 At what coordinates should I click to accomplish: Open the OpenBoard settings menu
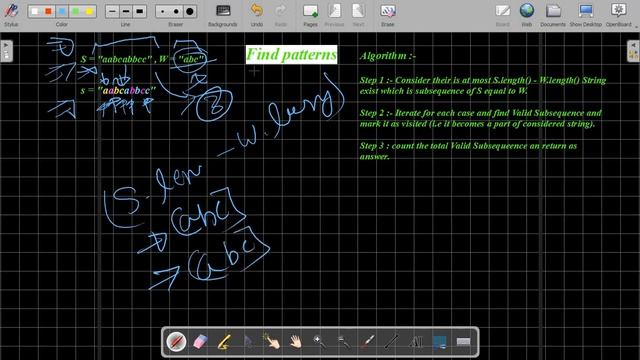[619, 15]
